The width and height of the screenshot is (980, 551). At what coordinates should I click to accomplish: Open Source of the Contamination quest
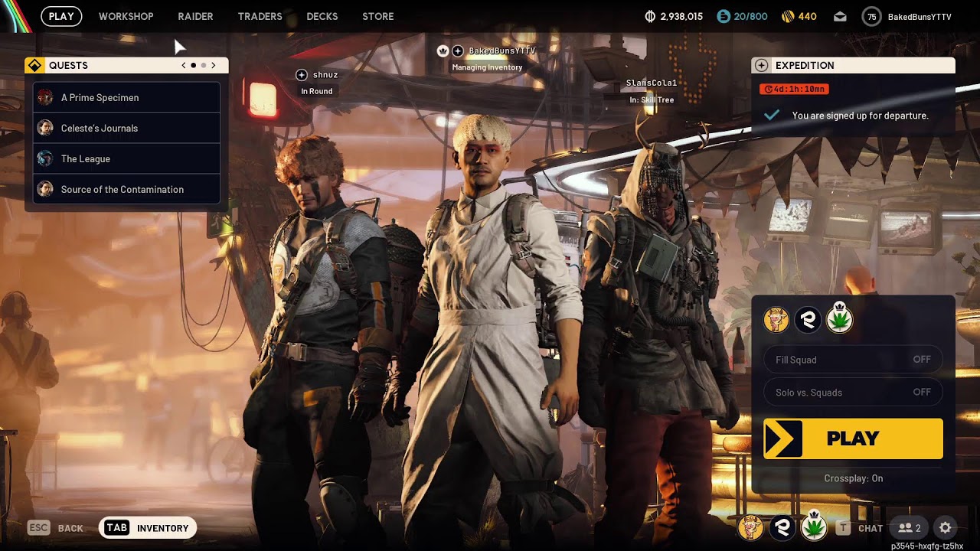click(x=126, y=189)
